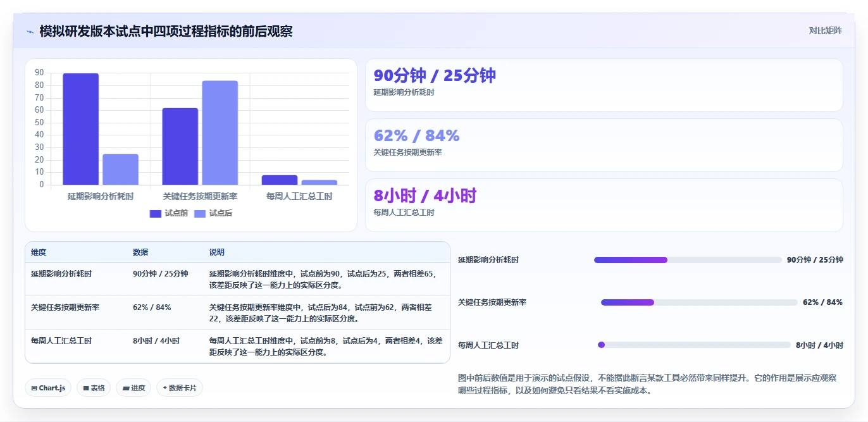Click table value 90分钟 / 25分钟
This screenshot has width=868, height=422.
click(x=161, y=274)
